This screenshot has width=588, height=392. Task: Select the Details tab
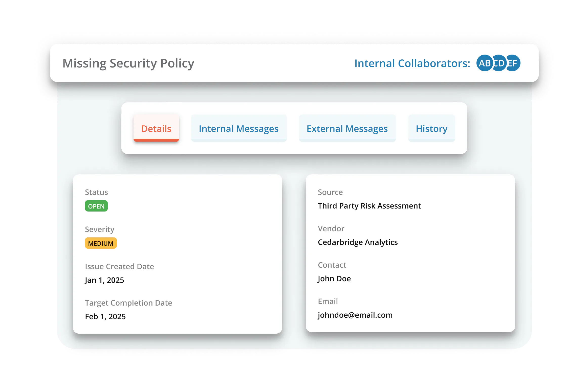pos(156,128)
